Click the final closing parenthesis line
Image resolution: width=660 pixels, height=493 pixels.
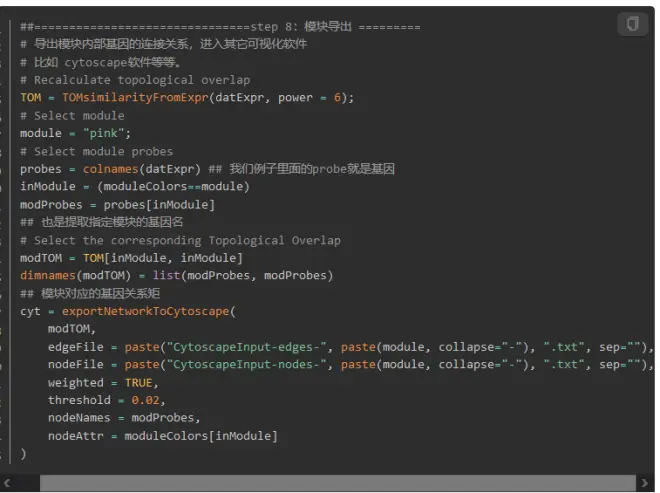(x=23, y=454)
